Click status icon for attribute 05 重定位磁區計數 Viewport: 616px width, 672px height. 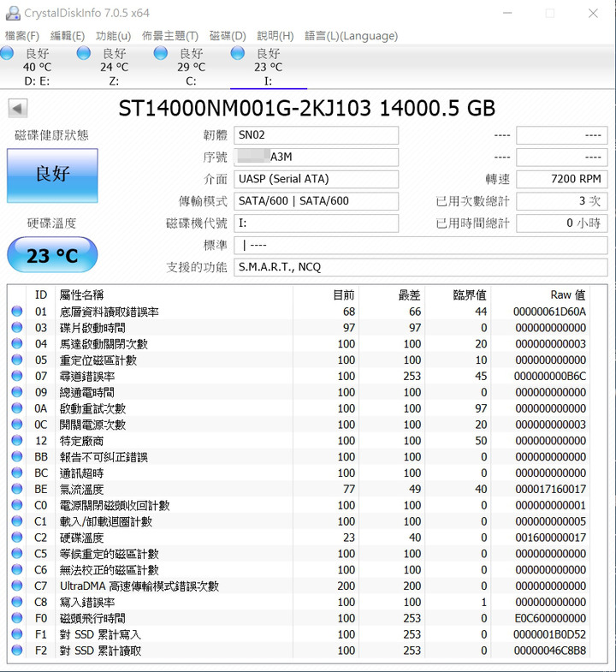coord(17,360)
